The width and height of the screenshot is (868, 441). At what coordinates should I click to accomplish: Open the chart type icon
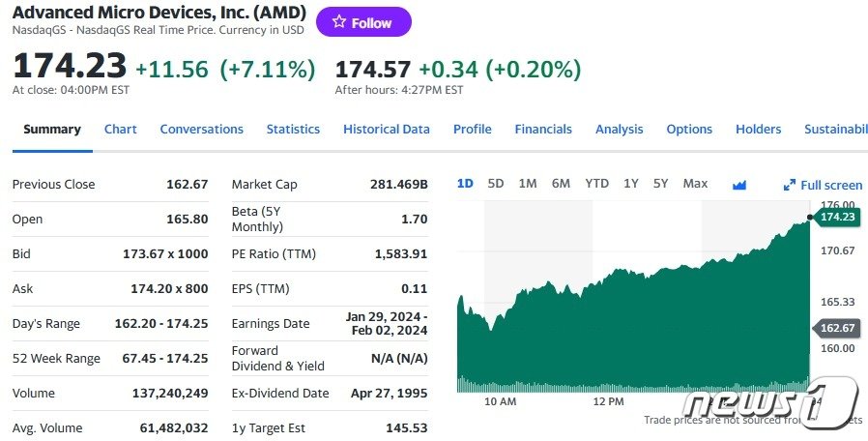point(739,185)
